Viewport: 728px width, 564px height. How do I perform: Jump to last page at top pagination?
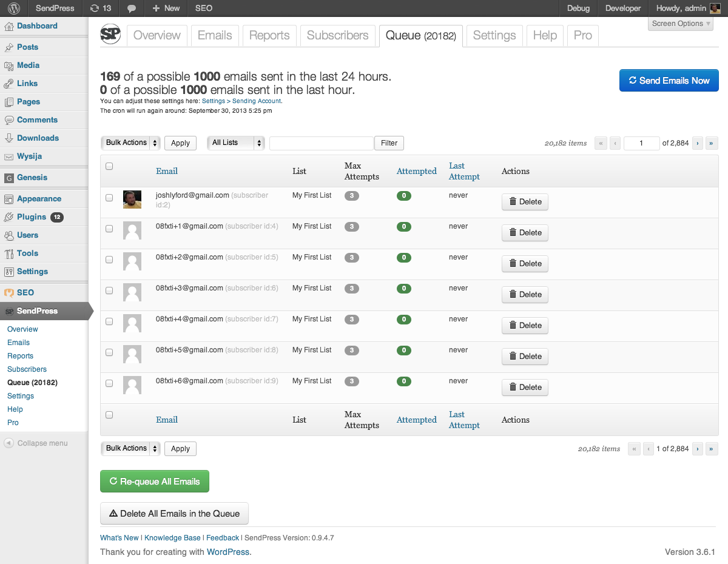tap(712, 143)
